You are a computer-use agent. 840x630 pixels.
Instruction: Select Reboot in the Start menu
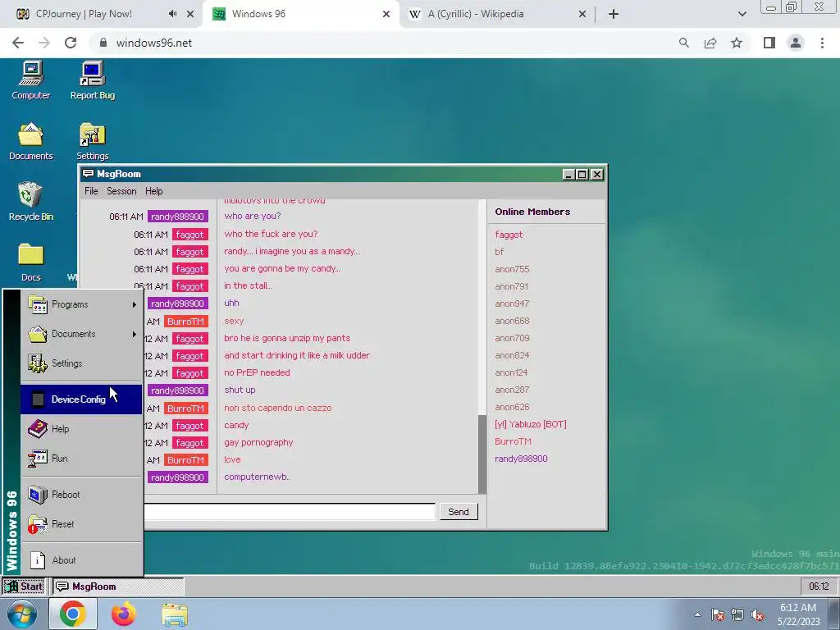point(81,495)
